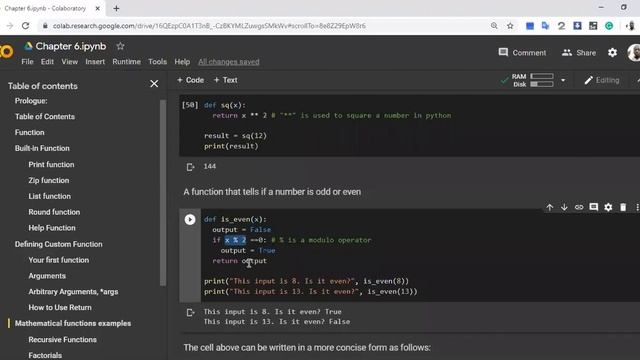Screen dimensions: 640x360
Task: Click the Google Translate extension icon
Action: click(545, 26)
